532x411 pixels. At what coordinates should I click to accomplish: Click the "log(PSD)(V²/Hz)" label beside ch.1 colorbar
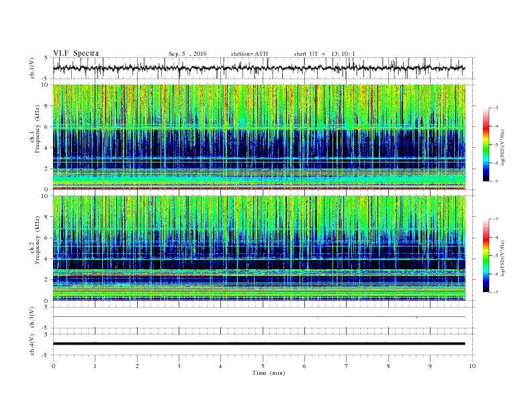[503, 146]
